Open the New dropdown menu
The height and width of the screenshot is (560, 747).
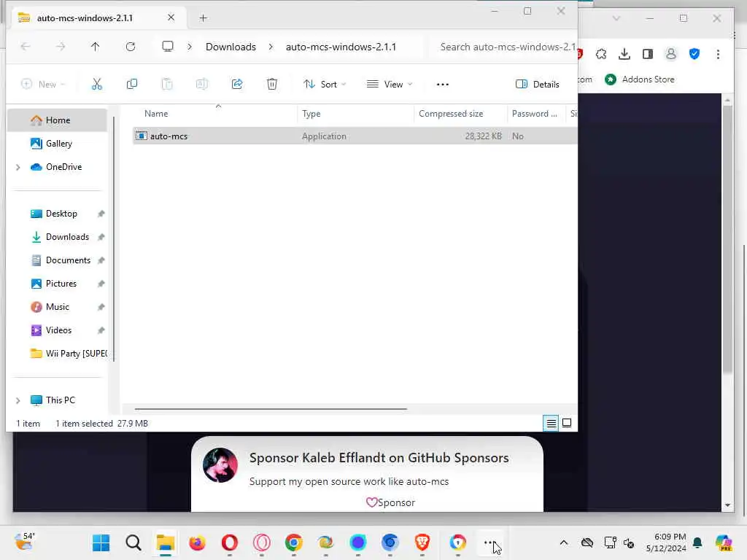coord(43,85)
